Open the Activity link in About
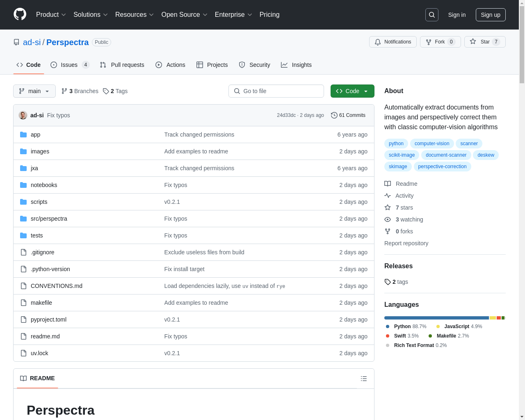This screenshot has width=525, height=420. [399, 196]
